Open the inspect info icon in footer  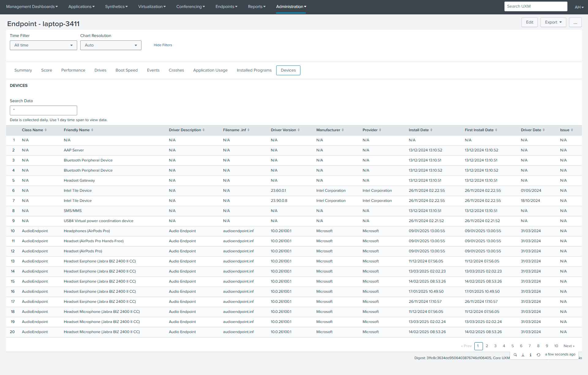coord(530,355)
